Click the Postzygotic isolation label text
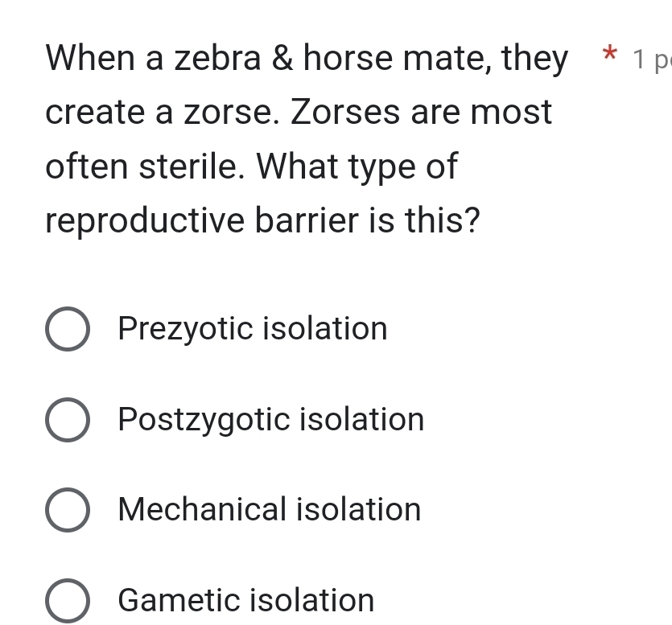Viewport: 672px width, 625px height. click(x=270, y=419)
